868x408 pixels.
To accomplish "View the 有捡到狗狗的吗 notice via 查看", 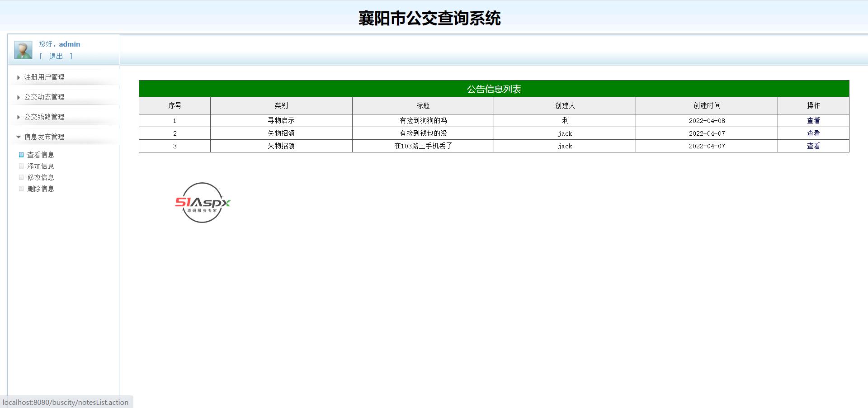I will [x=813, y=121].
